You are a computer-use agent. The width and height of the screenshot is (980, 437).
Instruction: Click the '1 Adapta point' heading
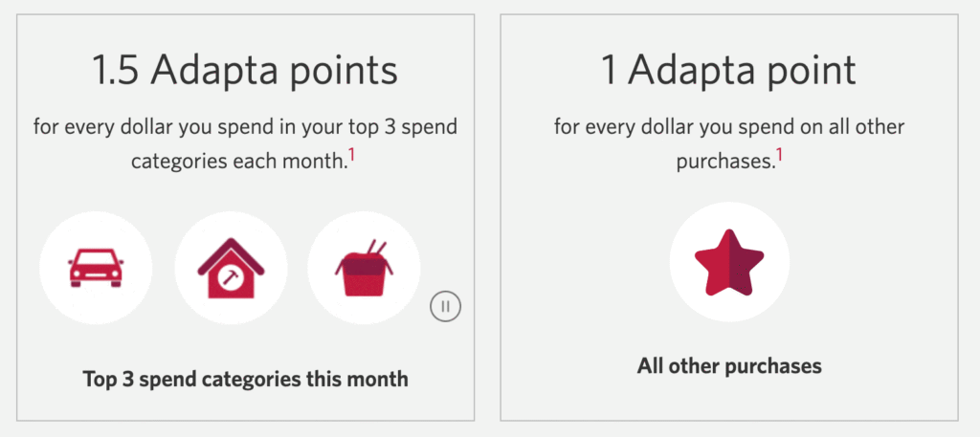(728, 72)
